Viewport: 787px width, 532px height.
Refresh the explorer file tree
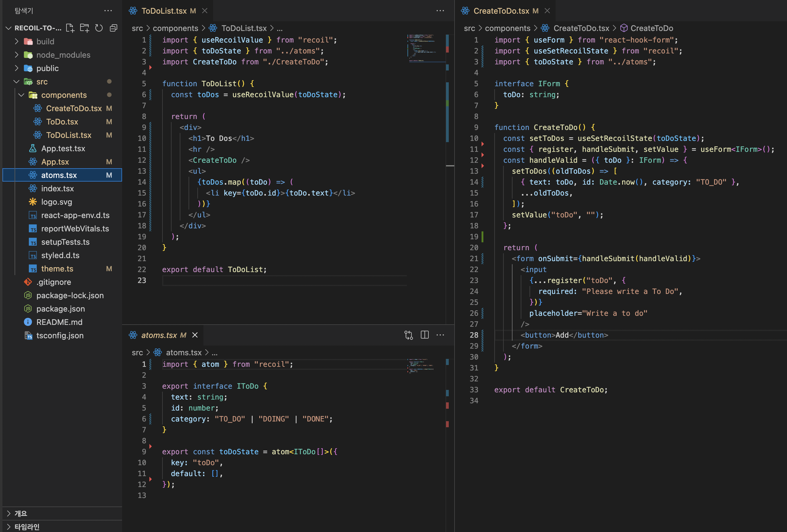99,28
